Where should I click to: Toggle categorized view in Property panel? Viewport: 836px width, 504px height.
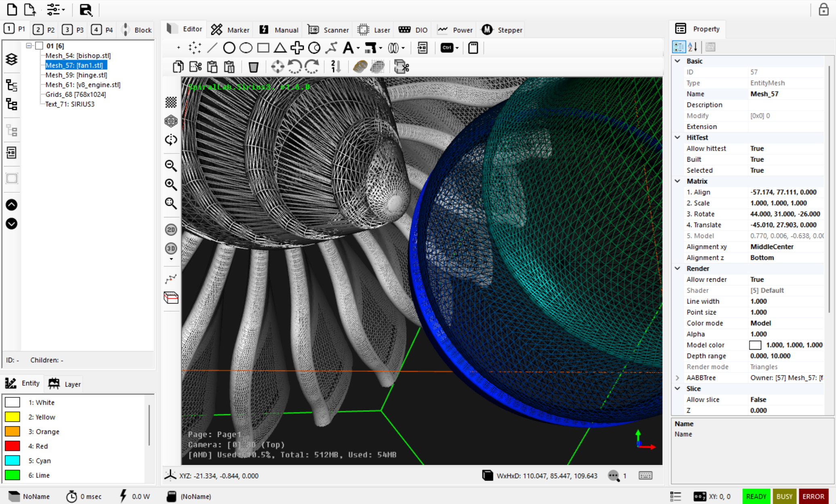[x=679, y=47]
